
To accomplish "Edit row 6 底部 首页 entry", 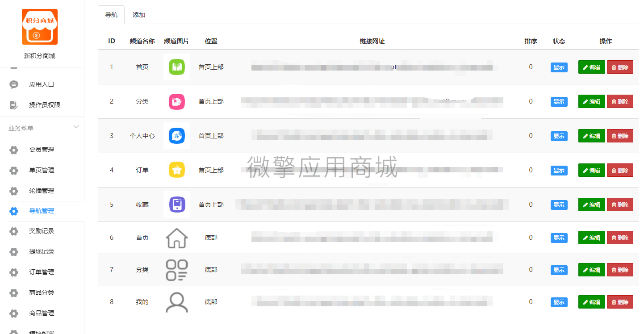I will pyautogui.click(x=592, y=238).
